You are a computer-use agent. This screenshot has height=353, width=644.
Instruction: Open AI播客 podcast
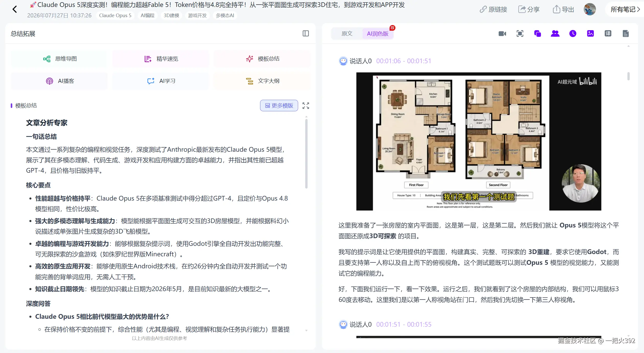[x=59, y=81]
